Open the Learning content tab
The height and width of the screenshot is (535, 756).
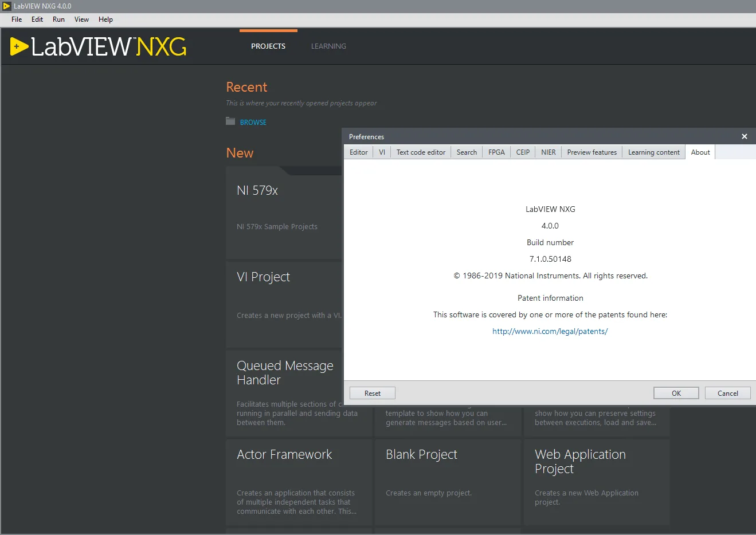[x=654, y=152]
